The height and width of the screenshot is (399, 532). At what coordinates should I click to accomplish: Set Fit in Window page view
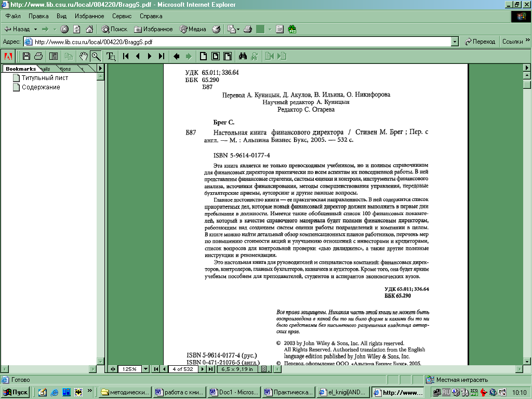pyautogui.click(x=216, y=56)
